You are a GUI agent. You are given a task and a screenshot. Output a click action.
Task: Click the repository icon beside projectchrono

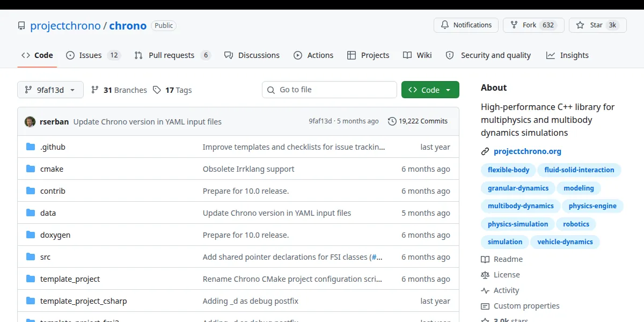[21, 26]
